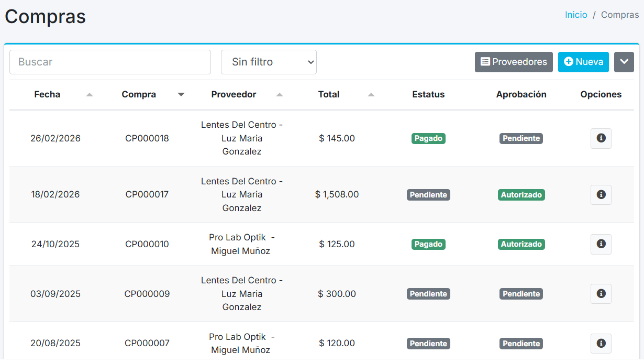The height and width of the screenshot is (364, 644).
Task: Click Pagado status badge for CP000018
Action: point(428,138)
